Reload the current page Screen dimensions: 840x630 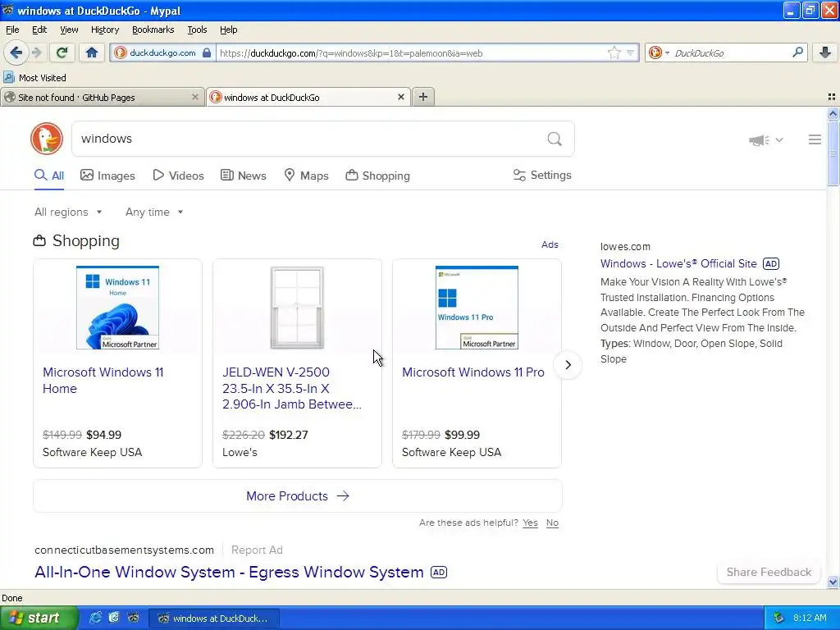point(62,52)
